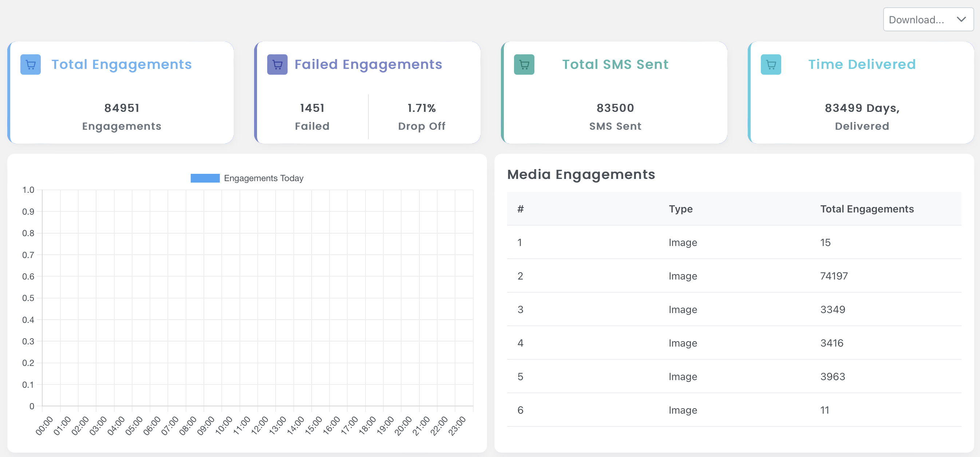The image size is (980, 457).
Task: Click the Engagements Today legend label
Action: [264, 178]
